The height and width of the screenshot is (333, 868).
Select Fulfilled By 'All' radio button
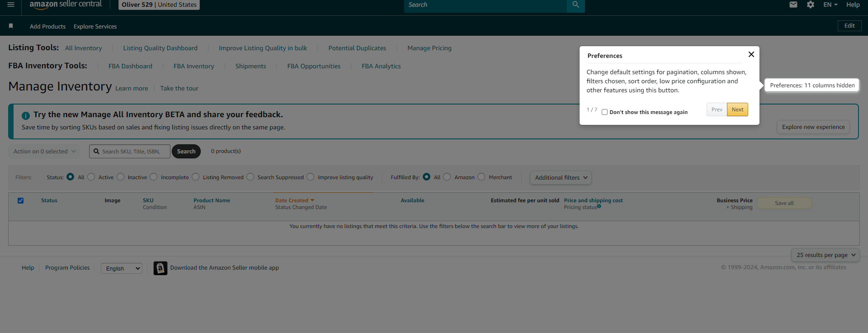tap(427, 177)
